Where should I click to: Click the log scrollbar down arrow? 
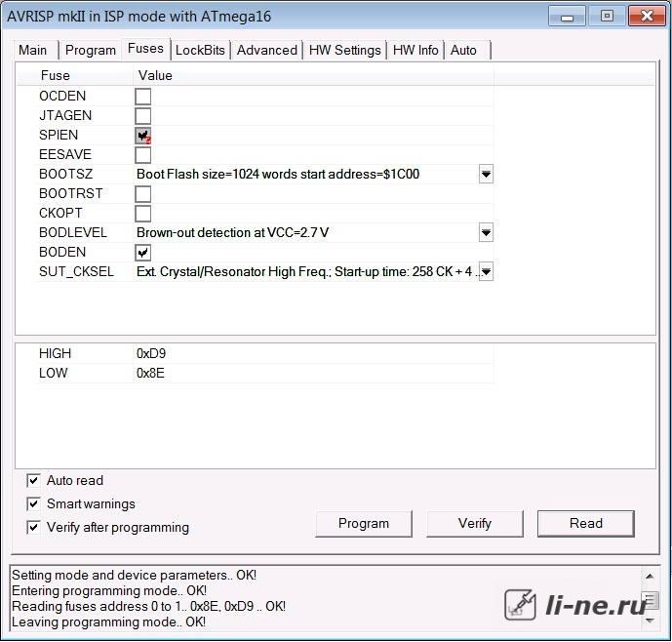coord(650,621)
